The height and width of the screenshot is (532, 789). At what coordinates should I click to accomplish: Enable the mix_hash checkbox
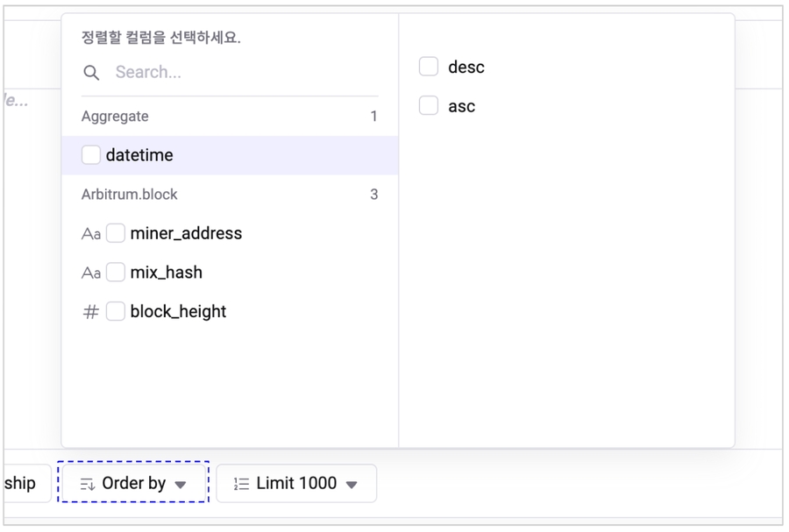click(116, 273)
